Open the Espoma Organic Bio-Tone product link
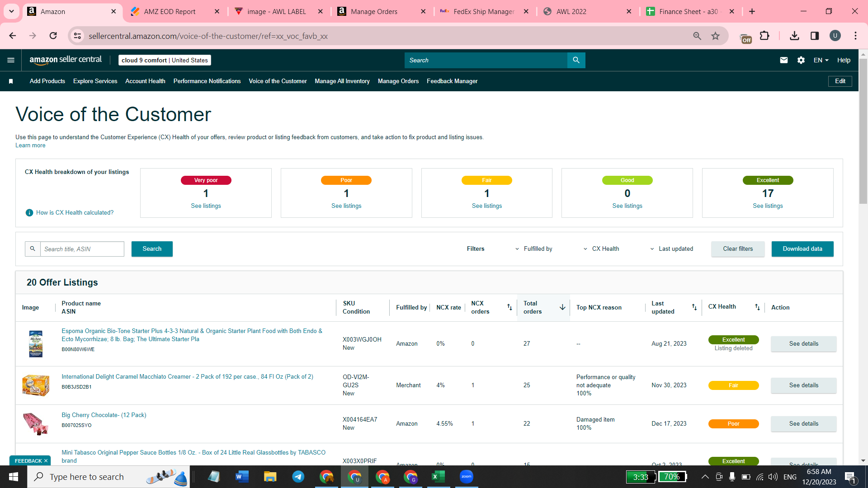The image size is (868, 488). (192, 335)
